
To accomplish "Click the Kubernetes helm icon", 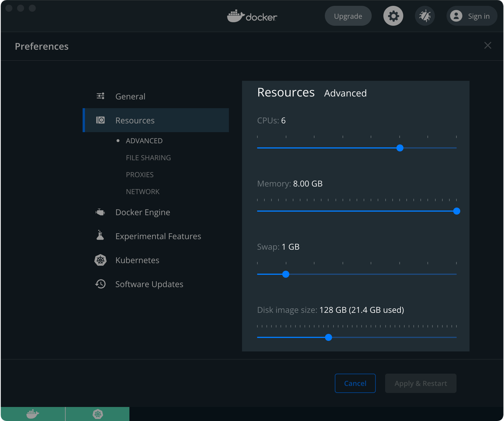I will pos(100,260).
